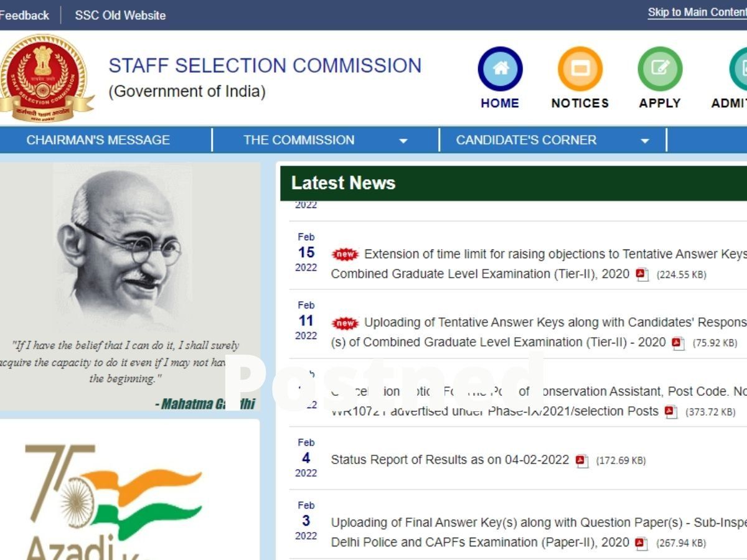The image size is (747, 560).
Task: Click the APPLY label text
Action: point(660,103)
